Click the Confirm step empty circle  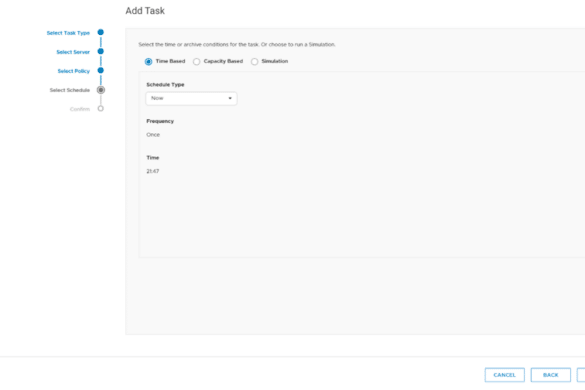click(x=101, y=109)
